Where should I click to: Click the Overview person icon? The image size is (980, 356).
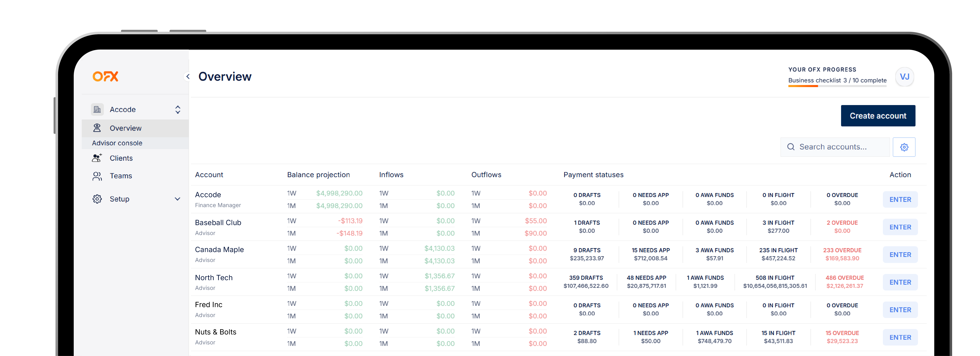[x=97, y=128]
